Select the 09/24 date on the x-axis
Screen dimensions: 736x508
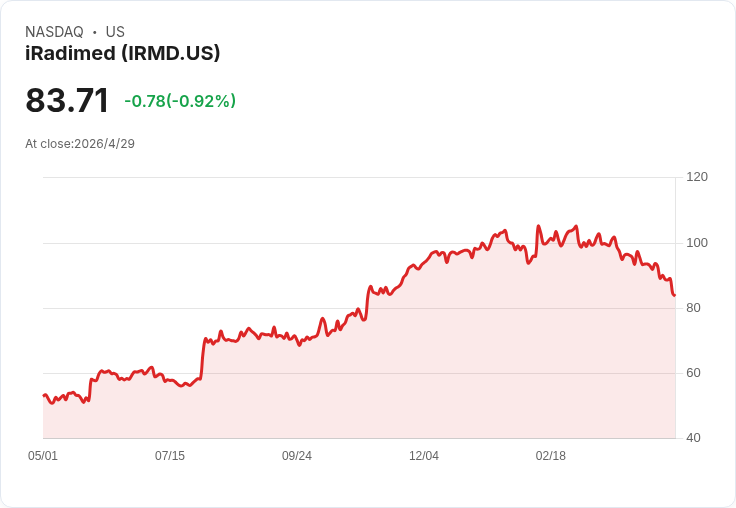click(297, 456)
